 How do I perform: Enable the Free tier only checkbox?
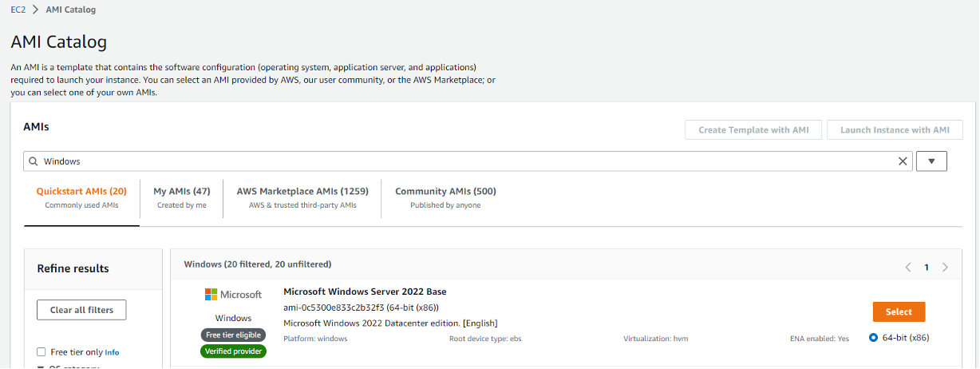coord(41,352)
